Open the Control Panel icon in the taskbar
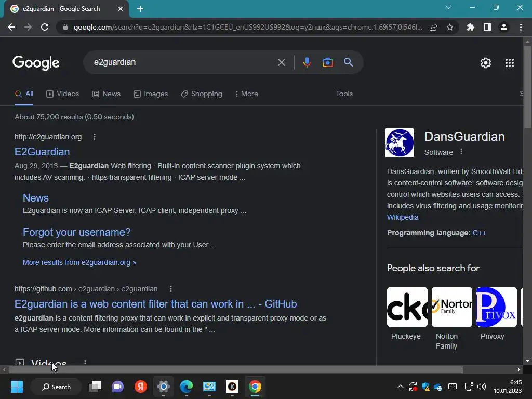532x399 pixels. pos(209,387)
